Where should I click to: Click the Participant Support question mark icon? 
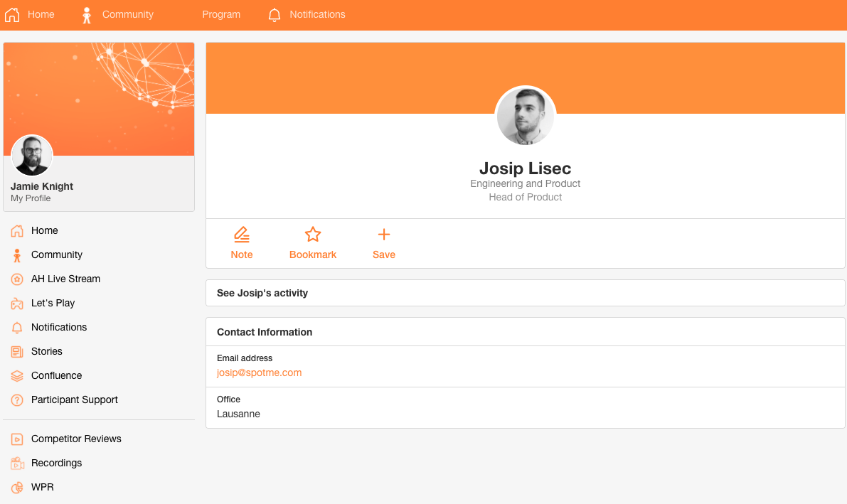coord(16,400)
